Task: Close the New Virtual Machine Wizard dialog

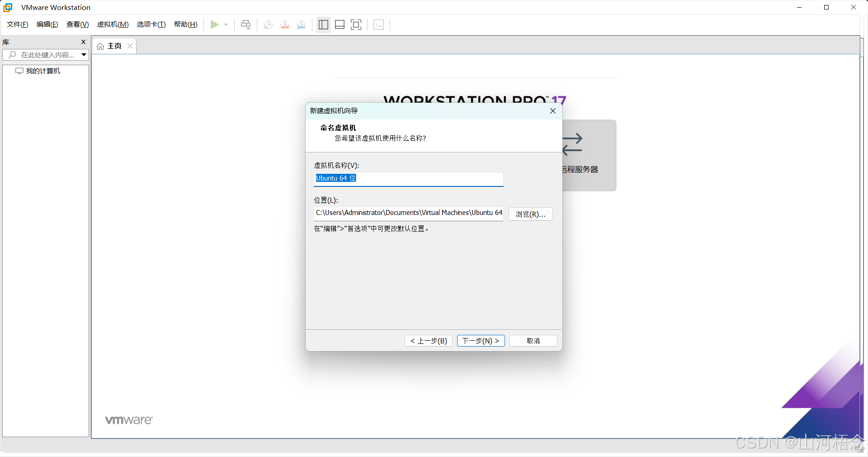Action: [x=553, y=111]
